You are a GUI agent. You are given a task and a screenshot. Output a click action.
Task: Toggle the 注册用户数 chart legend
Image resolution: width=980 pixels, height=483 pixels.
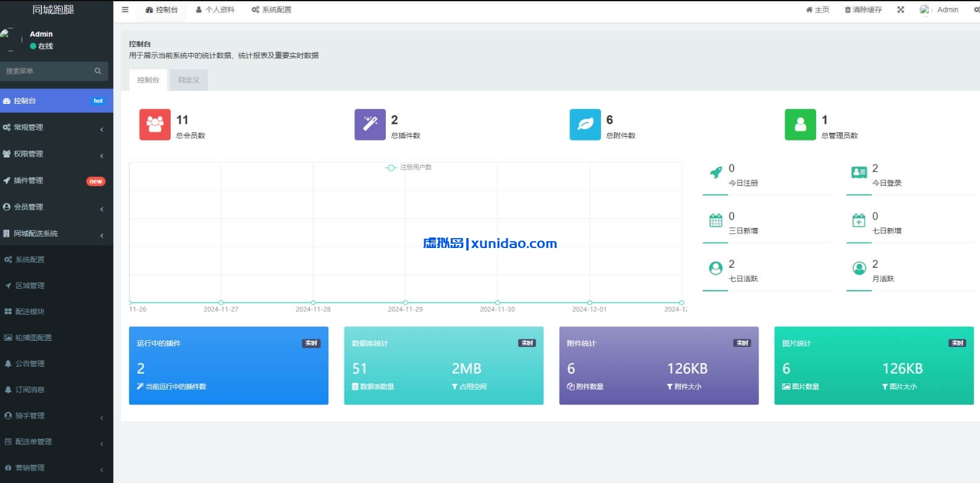pos(409,168)
